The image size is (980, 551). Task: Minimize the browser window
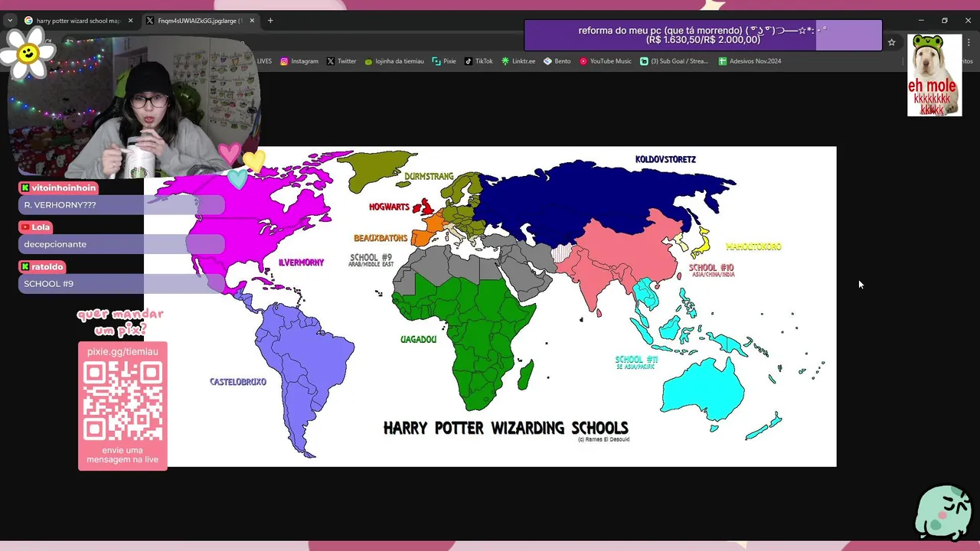click(x=921, y=21)
